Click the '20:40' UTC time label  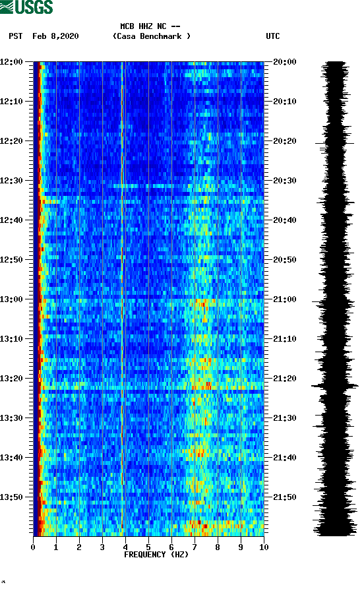[285, 220]
